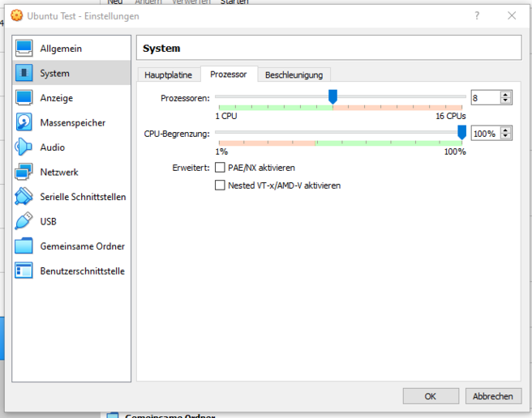Click the CPU-Begrenzung percentage input field
The width and height of the screenshot is (532, 418).
(x=484, y=134)
